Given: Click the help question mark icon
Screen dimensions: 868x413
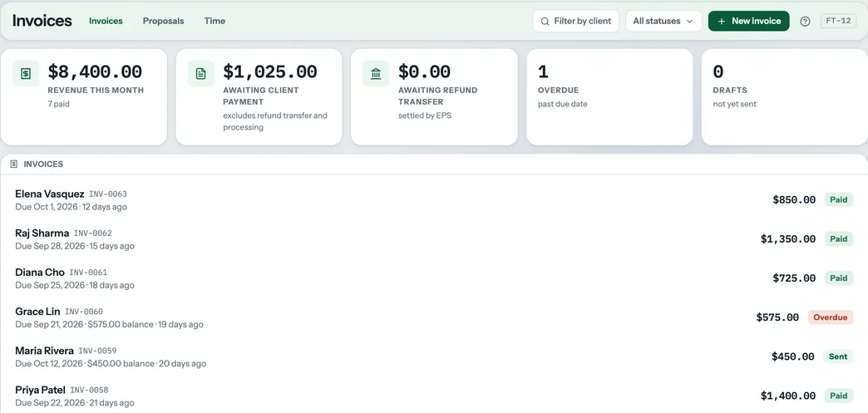Looking at the screenshot, I should [x=805, y=21].
